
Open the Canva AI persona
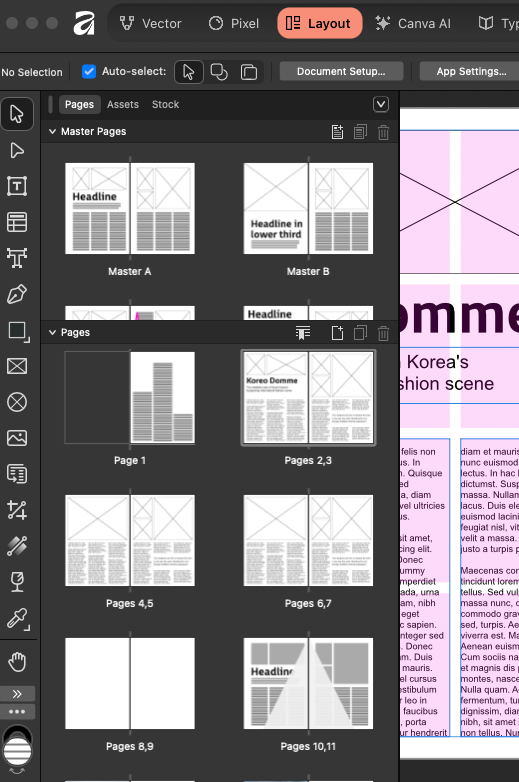[x=413, y=23]
